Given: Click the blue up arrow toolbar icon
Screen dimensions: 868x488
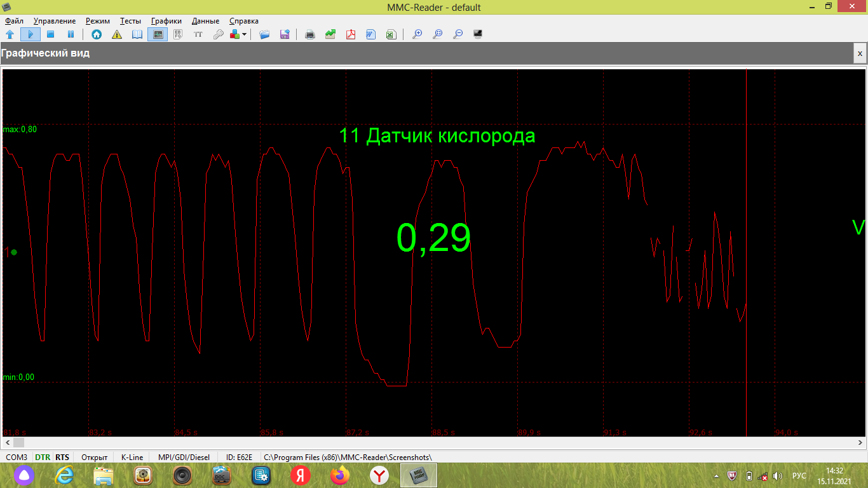Looking at the screenshot, I should click(10, 34).
